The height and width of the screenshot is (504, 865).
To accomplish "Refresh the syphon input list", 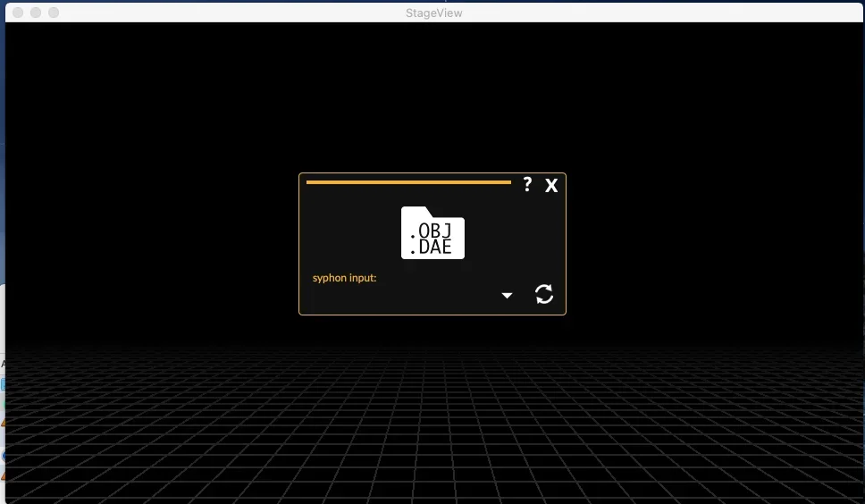I will coord(544,294).
